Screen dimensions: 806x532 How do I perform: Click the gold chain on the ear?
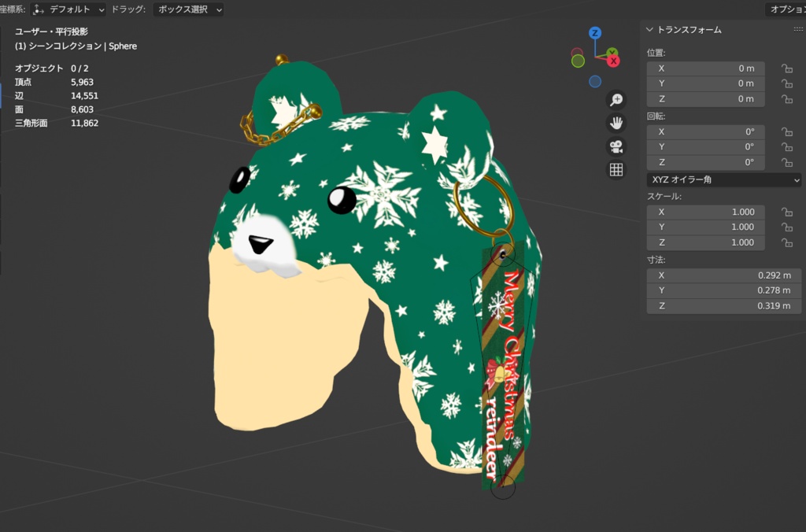[x=272, y=131]
